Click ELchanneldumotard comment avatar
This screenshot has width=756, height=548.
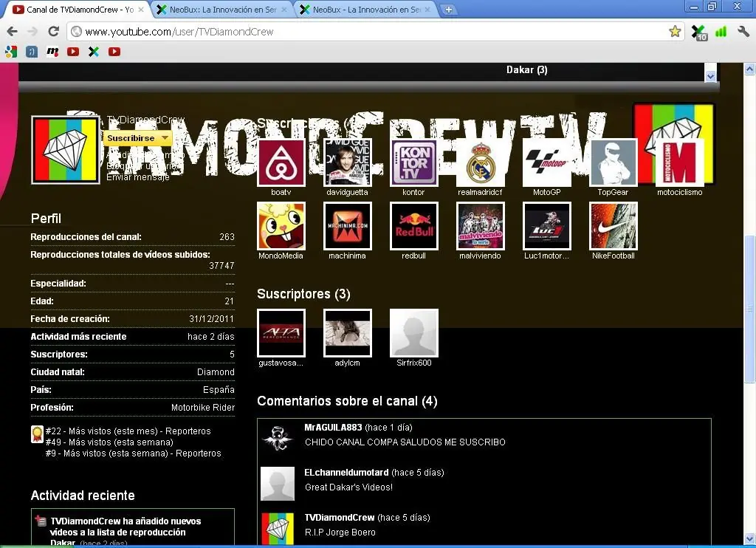[x=278, y=483]
